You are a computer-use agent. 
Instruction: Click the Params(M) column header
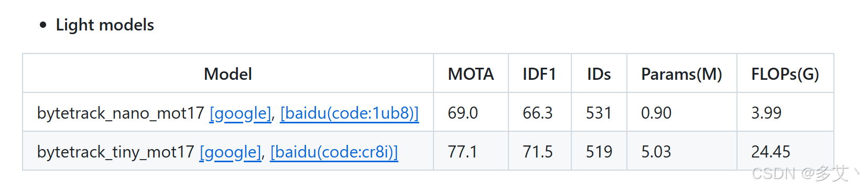point(681,74)
